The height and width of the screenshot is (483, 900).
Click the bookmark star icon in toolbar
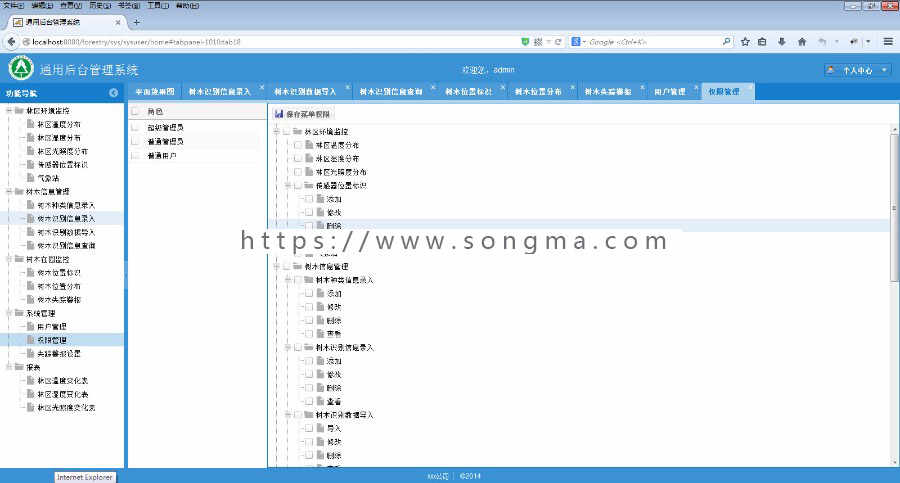[x=745, y=41]
